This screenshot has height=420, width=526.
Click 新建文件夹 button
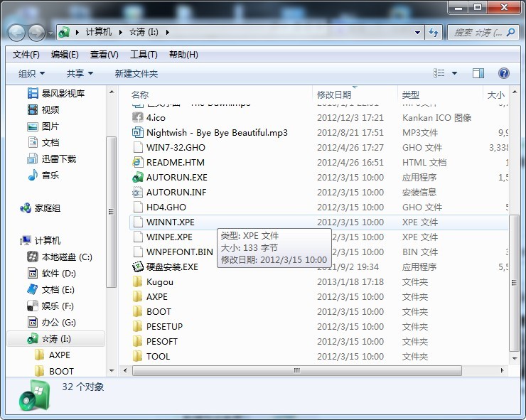point(136,73)
